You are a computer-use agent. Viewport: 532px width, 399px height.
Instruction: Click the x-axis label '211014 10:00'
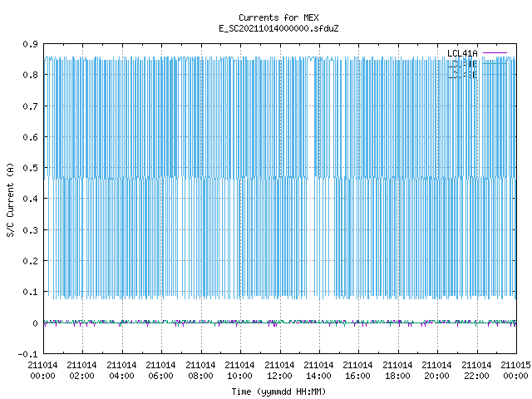click(239, 371)
